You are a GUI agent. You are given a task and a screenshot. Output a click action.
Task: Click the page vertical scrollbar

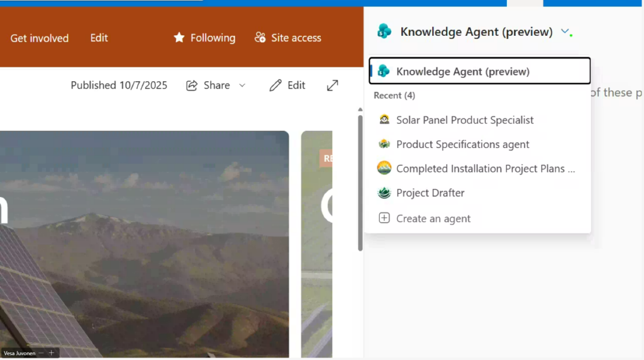360,183
